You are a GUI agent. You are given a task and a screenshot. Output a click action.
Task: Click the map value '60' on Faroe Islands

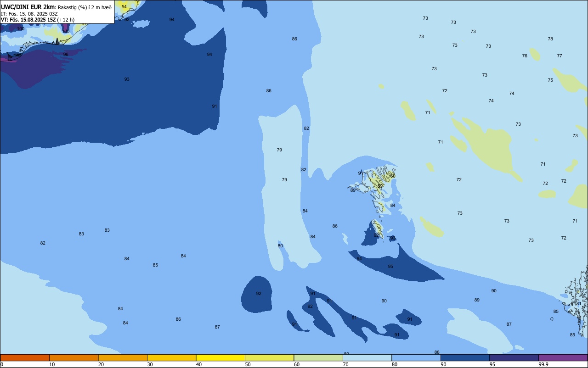coord(393,176)
